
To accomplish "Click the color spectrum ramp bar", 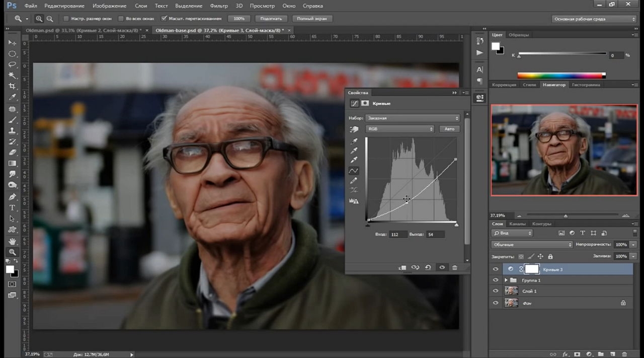I will point(561,76).
